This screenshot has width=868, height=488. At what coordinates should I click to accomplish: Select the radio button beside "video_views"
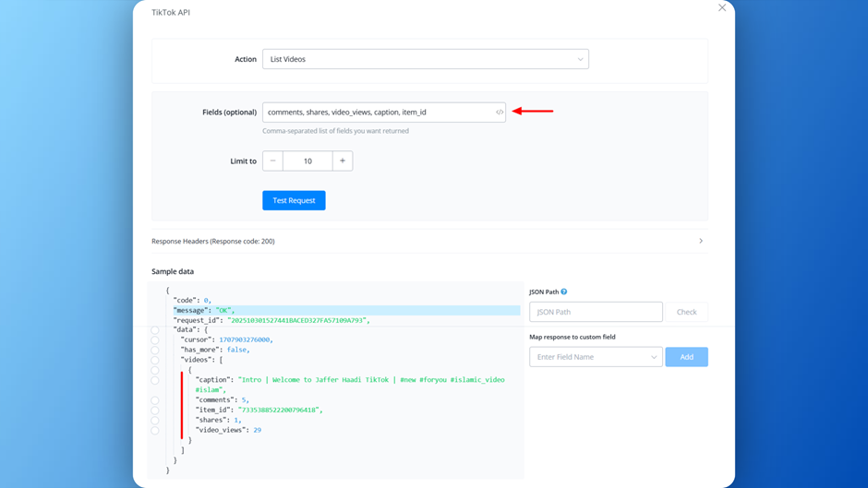(x=155, y=430)
